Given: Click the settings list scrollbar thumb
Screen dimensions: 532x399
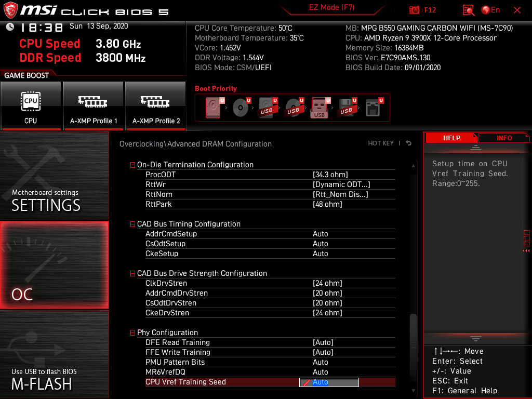Looking at the screenshot, I should [413, 345].
